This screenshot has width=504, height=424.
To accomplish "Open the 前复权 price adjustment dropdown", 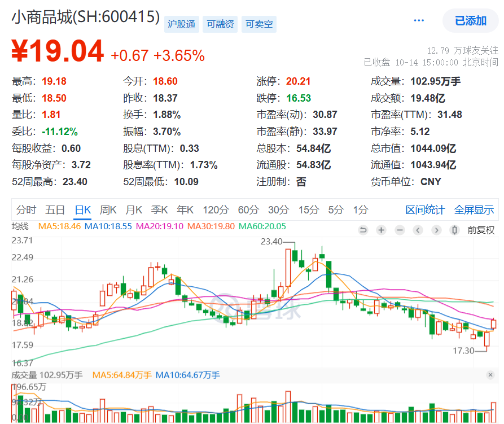I will 481,230.
